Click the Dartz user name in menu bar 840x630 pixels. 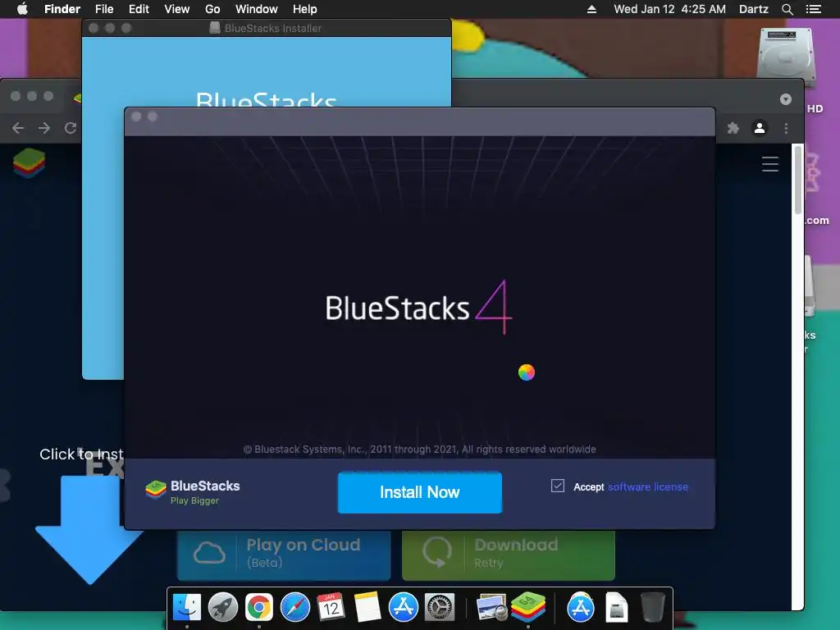pyautogui.click(x=754, y=9)
